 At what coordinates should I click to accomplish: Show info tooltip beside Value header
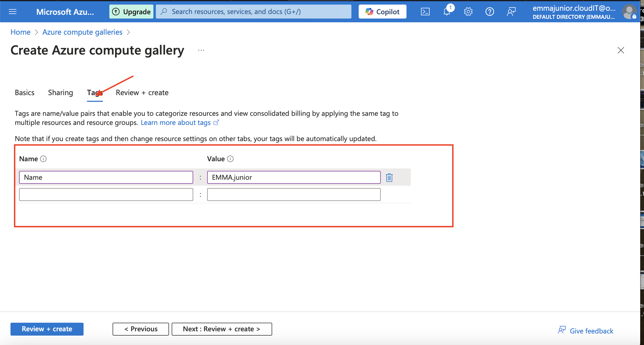pos(230,159)
